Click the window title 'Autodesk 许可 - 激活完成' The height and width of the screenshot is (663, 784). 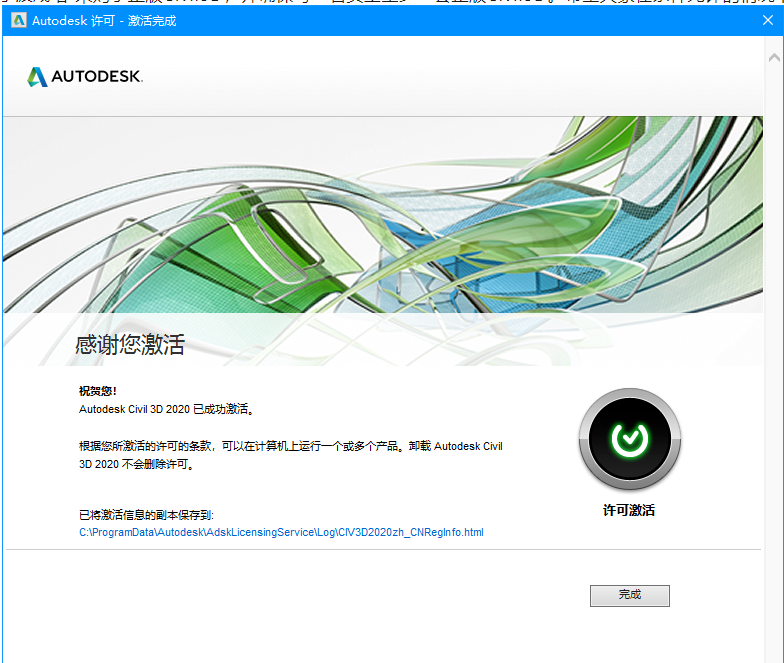click(x=104, y=20)
